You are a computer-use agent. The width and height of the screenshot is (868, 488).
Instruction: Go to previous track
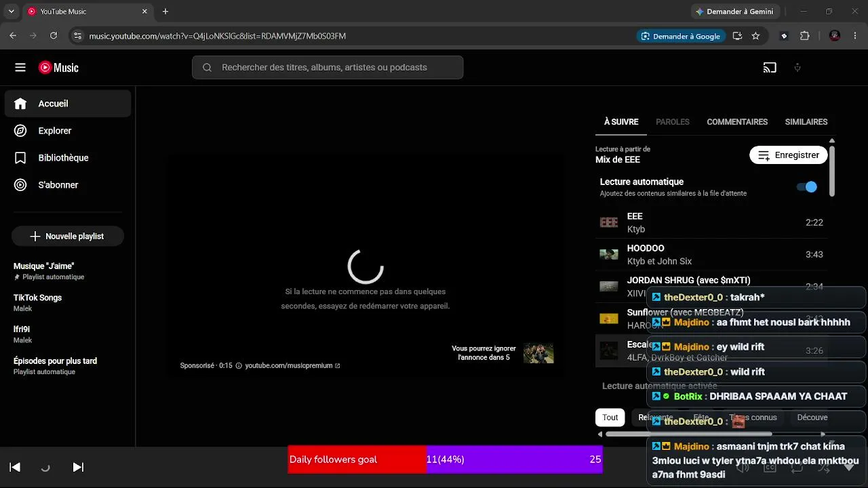pyautogui.click(x=15, y=467)
